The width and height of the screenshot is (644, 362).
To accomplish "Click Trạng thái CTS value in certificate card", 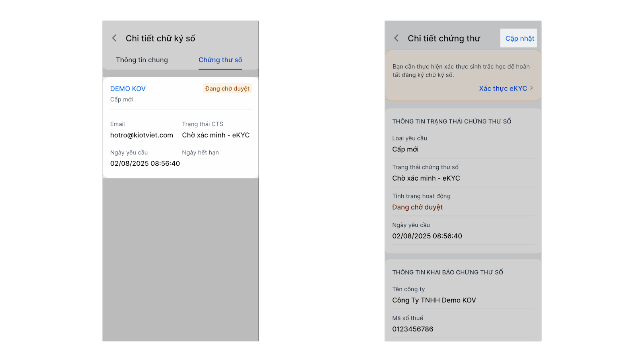I will 216,135.
